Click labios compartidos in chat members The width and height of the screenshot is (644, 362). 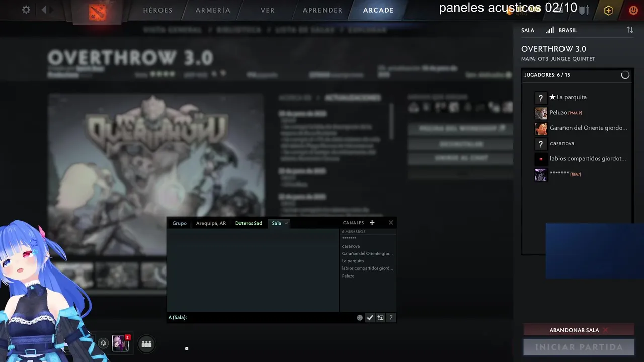[x=367, y=268]
